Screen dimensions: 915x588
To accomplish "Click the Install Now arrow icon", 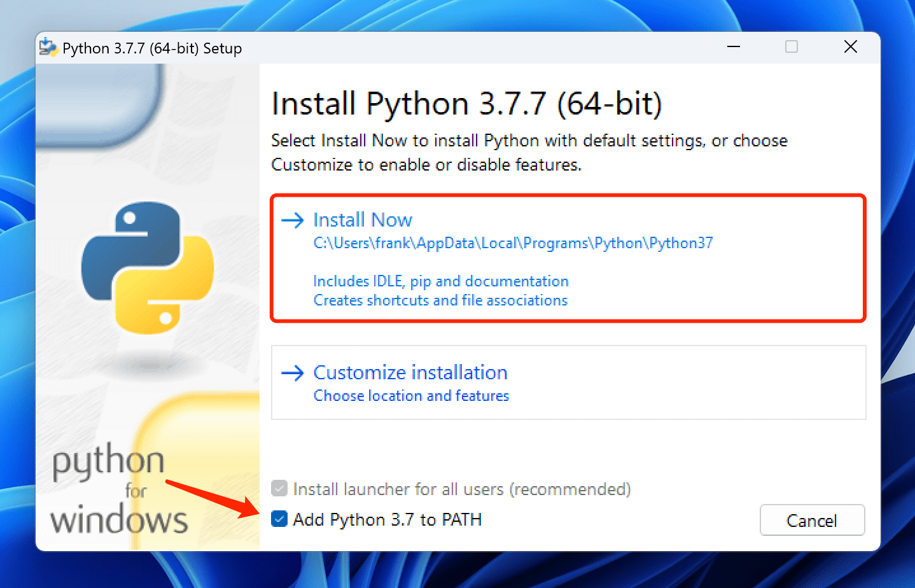I will click(292, 220).
